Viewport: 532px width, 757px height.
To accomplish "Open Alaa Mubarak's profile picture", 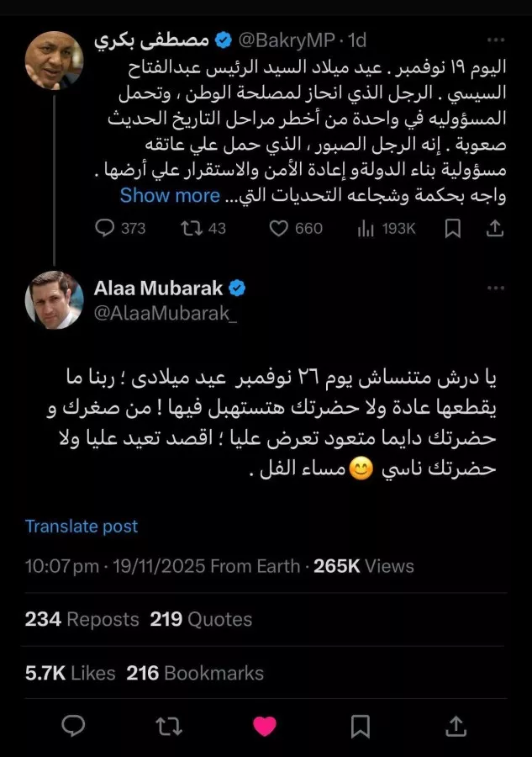I will 54,299.
